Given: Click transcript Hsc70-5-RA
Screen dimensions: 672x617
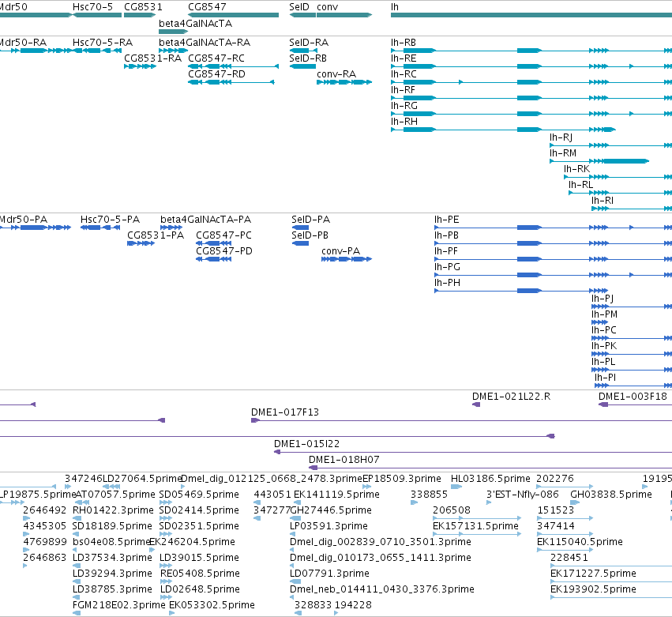Looking at the screenshot, I should tap(103, 43).
